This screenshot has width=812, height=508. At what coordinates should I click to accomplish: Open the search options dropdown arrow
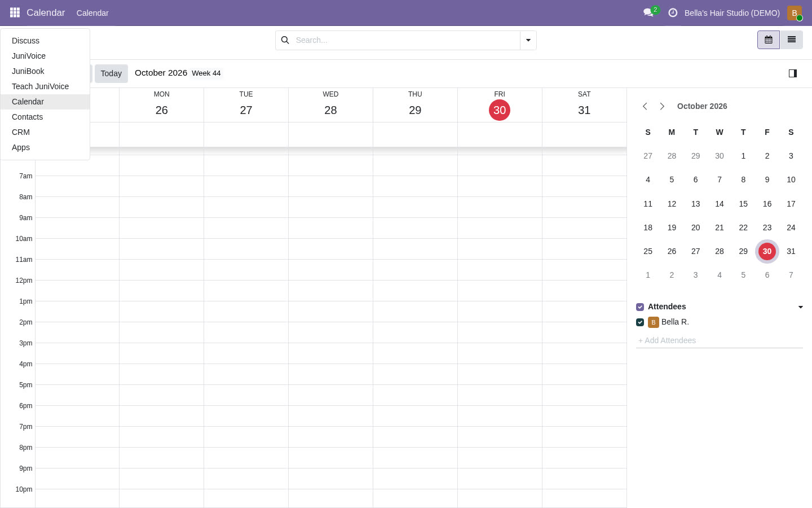(528, 40)
